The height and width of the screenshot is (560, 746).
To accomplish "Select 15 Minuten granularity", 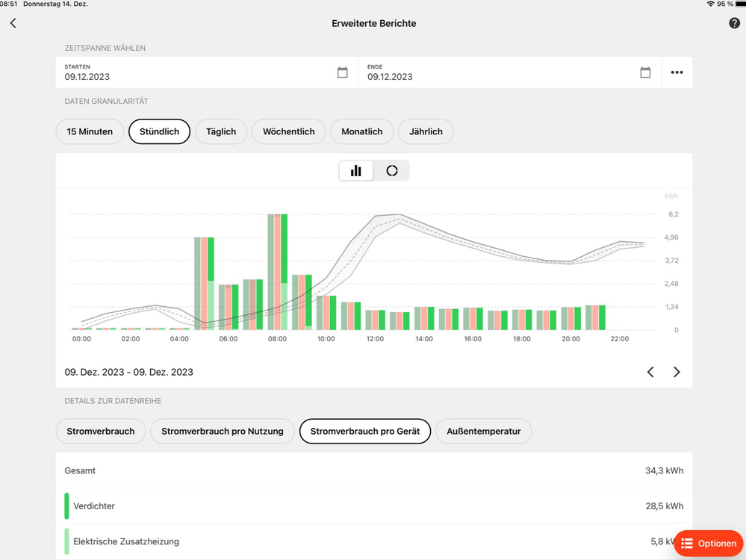I will [90, 131].
